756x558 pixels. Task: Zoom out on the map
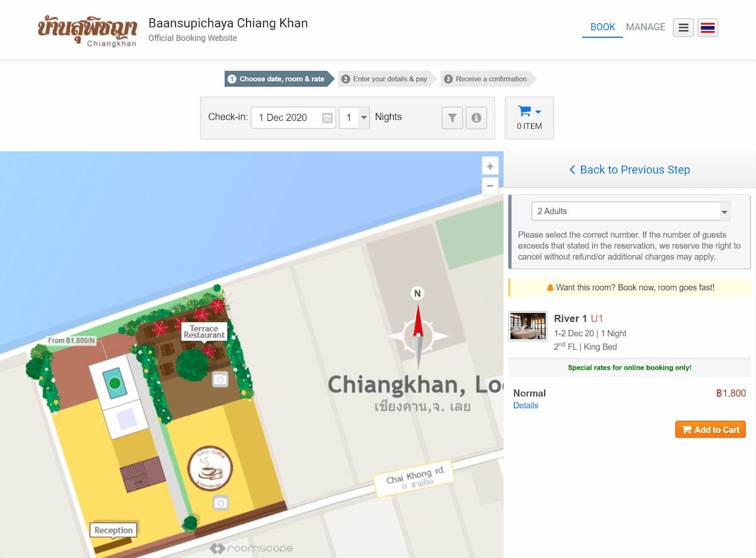pyautogui.click(x=490, y=186)
